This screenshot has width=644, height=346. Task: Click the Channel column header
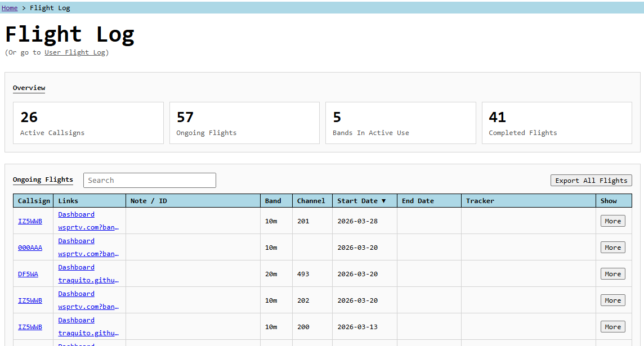(311, 201)
